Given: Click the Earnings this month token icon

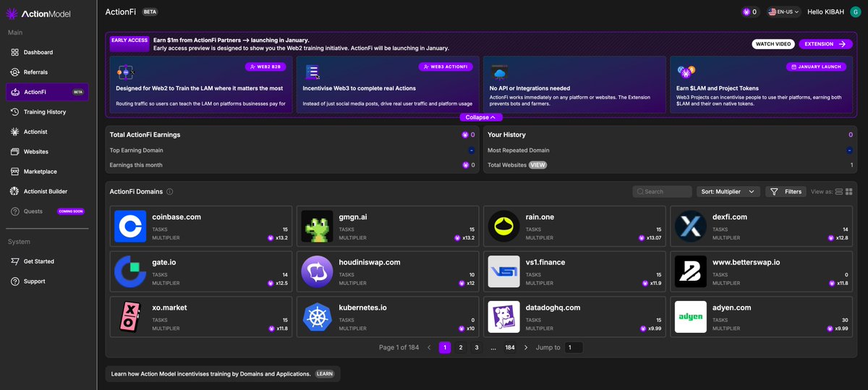Looking at the screenshot, I should 466,165.
